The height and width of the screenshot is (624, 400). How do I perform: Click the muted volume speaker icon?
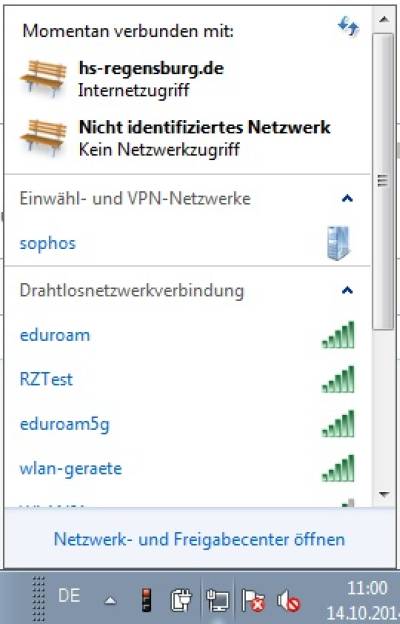[x=288, y=600]
